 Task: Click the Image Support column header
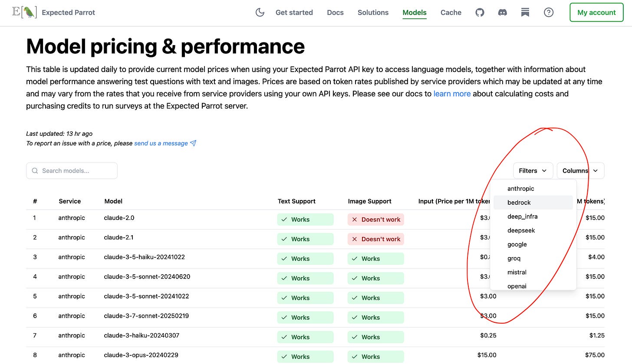coord(370,201)
